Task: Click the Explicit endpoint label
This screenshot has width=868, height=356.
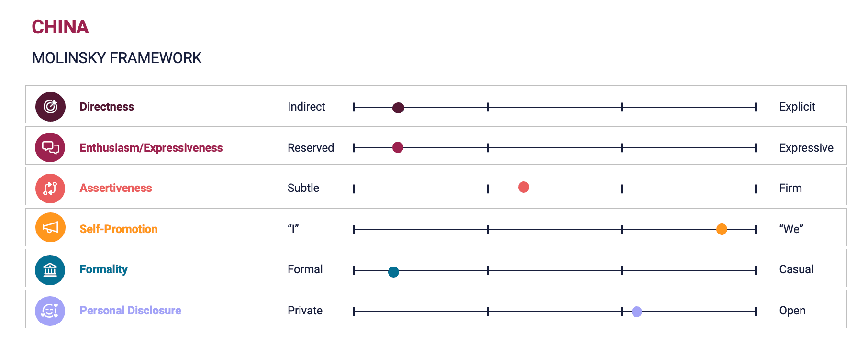Action: pos(797,107)
